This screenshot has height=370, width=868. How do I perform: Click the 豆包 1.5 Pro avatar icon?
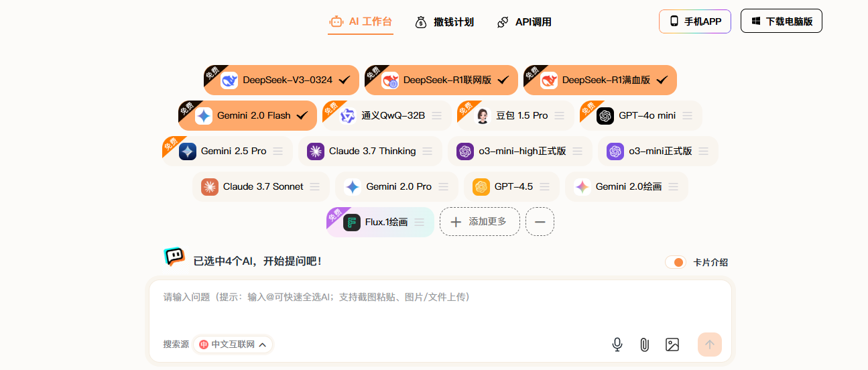pyautogui.click(x=483, y=116)
